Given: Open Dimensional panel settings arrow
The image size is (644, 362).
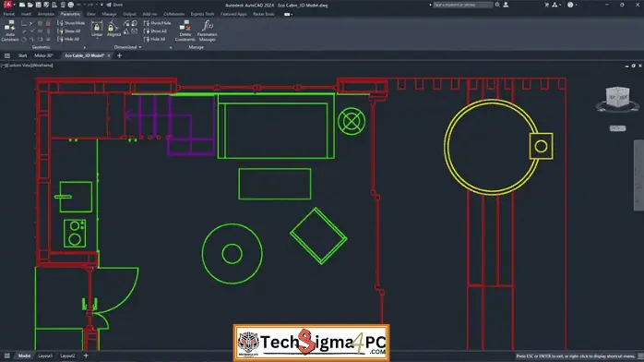Looking at the screenshot, I should [x=171, y=48].
